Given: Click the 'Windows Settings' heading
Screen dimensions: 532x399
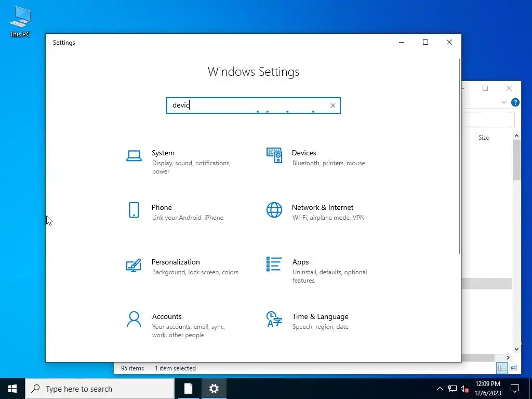Looking at the screenshot, I should point(254,72).
